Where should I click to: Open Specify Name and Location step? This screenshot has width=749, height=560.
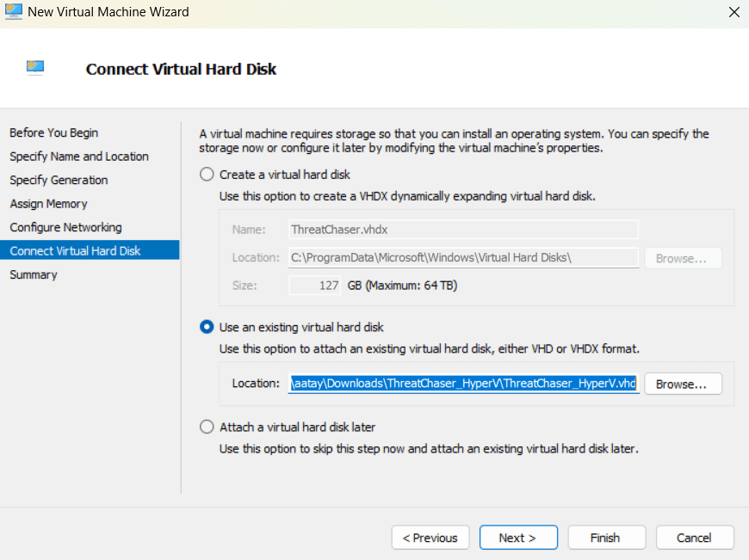pyautogui.click(x=78, y=157)
